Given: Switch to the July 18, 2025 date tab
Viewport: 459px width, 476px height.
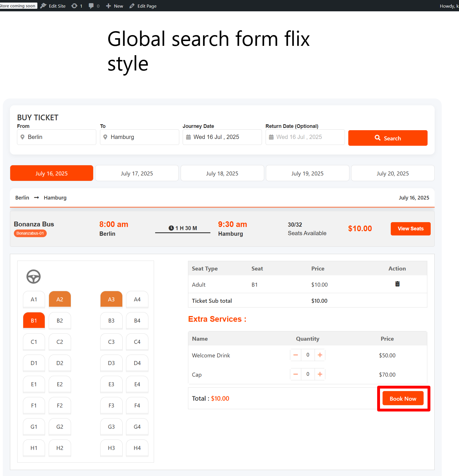Looking at the screenshot, I should click(222, 173).
